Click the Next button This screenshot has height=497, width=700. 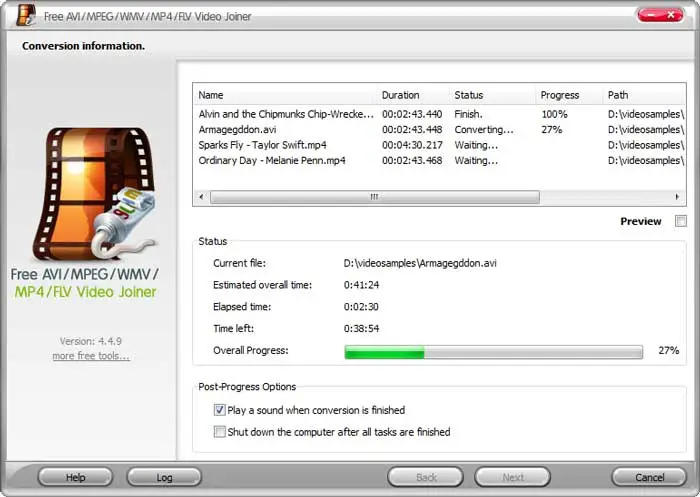pos(512,477)
